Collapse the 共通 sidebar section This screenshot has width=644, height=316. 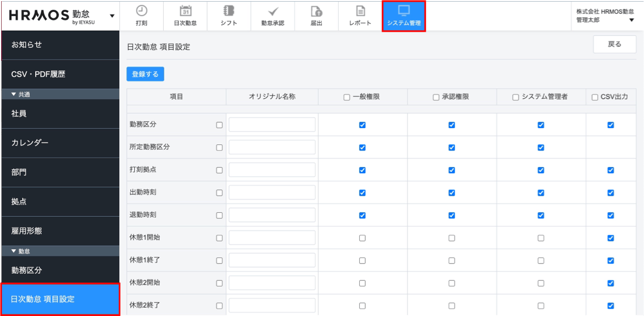pyautogui.click(x=14, y=95)
